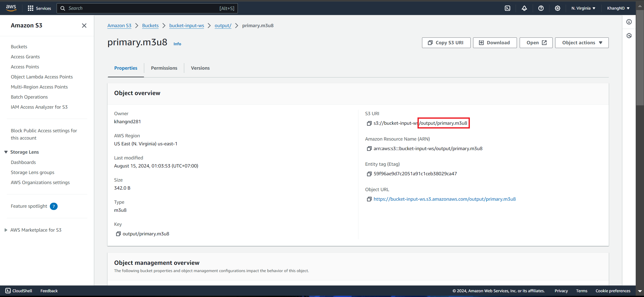This screenshot has width=644, height=297.
Task: Open Object Lambda Access Points
Action: click(x=42, y=77)
